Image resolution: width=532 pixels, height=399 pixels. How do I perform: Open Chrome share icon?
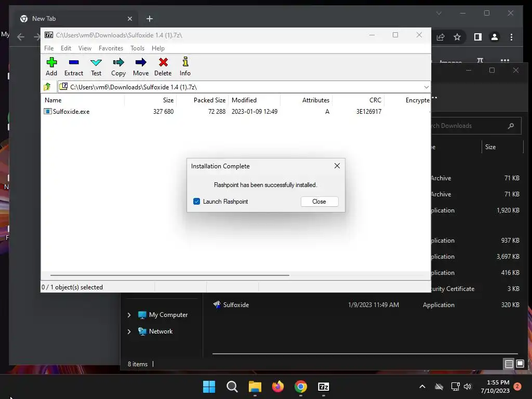point(441,37)
